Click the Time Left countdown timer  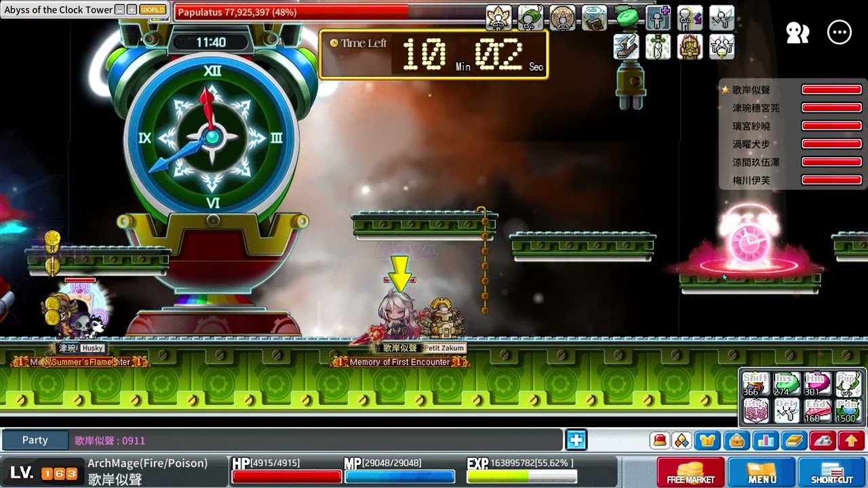(x=434, y=54)
